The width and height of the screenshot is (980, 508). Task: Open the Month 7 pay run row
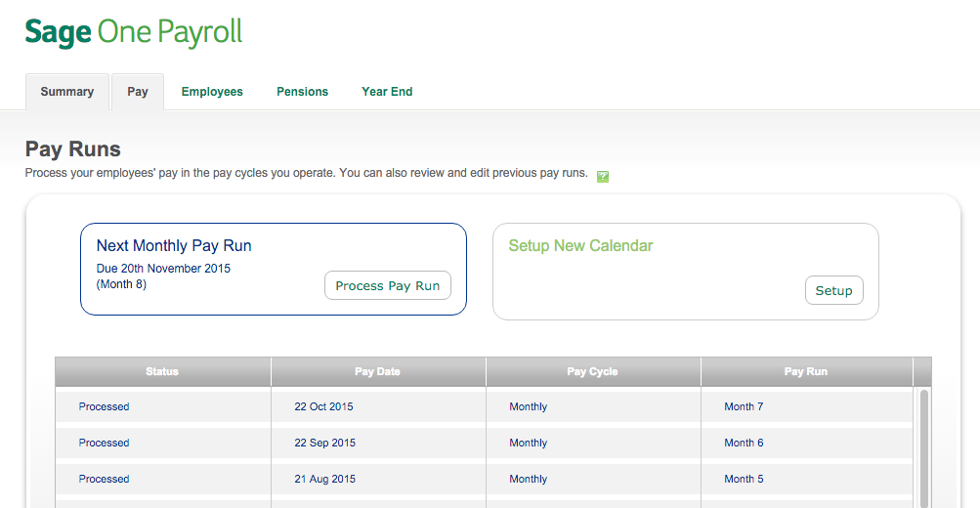pyautogui.click(x=485, y=406)
